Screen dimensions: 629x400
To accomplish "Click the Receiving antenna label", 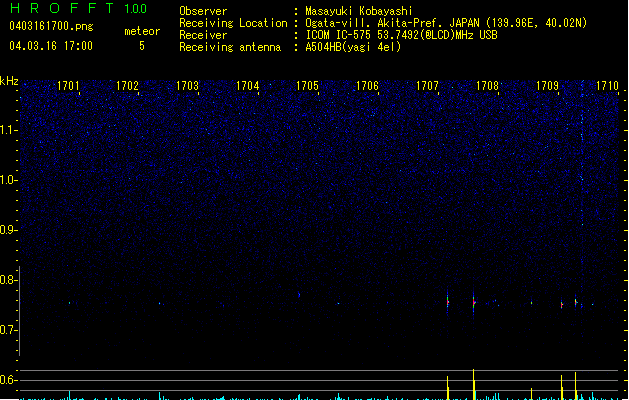I will point(230,47).
